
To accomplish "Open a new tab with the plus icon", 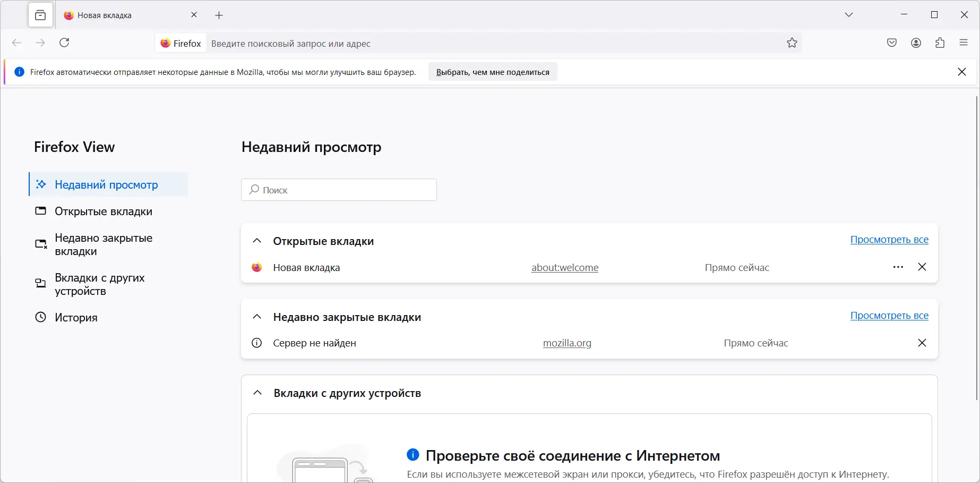I will click(219, 15).
